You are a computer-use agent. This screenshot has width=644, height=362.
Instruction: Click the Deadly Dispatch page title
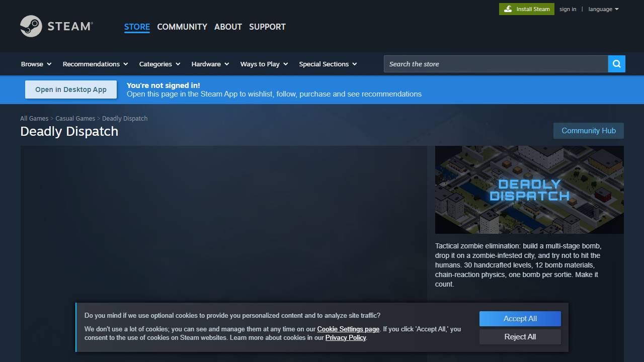pos(69,131)
